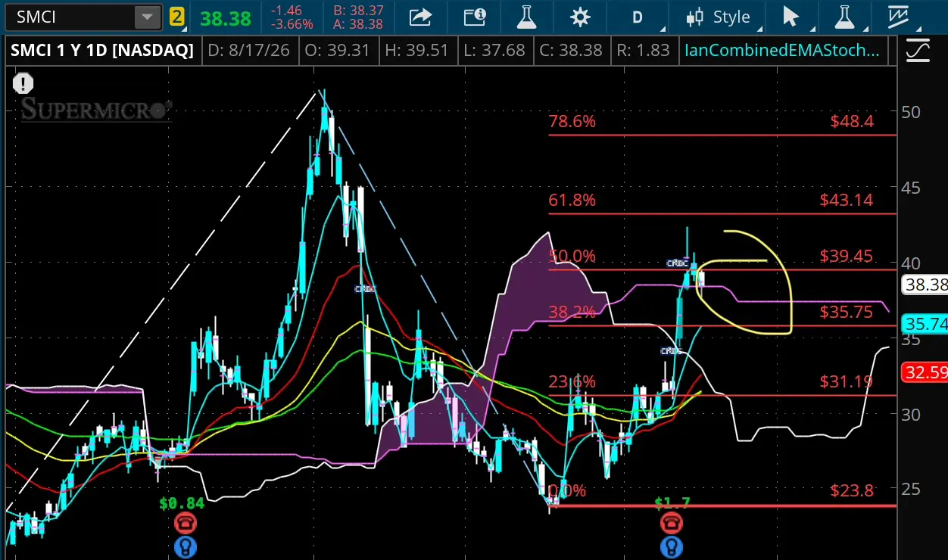
Task: Click the 50 price axis label
Action: tap(911, 112)
